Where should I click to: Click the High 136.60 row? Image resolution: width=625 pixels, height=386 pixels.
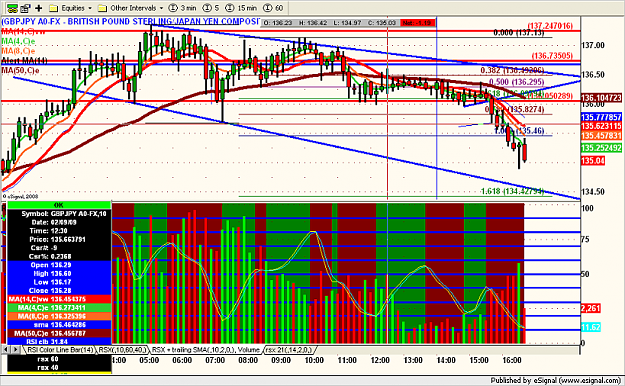pos(59,274)
